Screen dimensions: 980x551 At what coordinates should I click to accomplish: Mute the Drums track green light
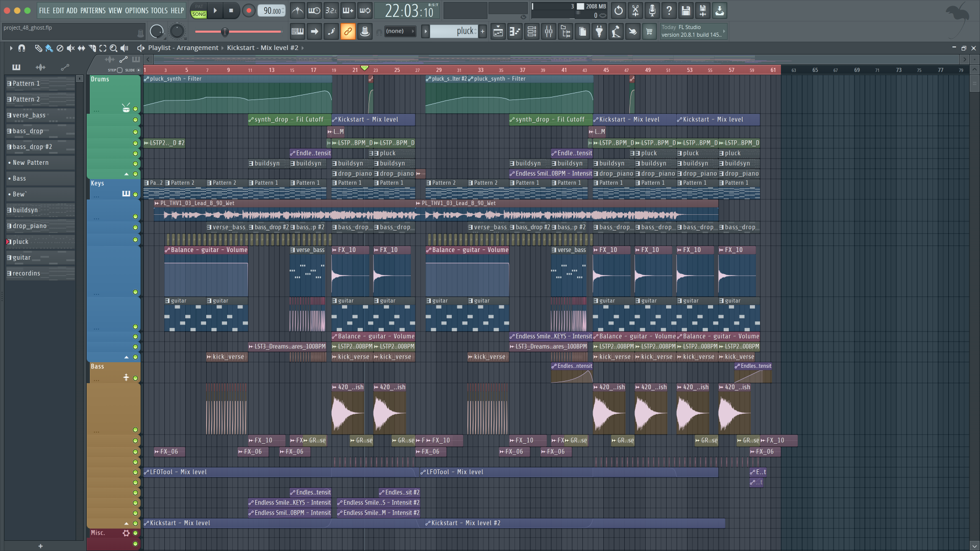tap(135, 109)
